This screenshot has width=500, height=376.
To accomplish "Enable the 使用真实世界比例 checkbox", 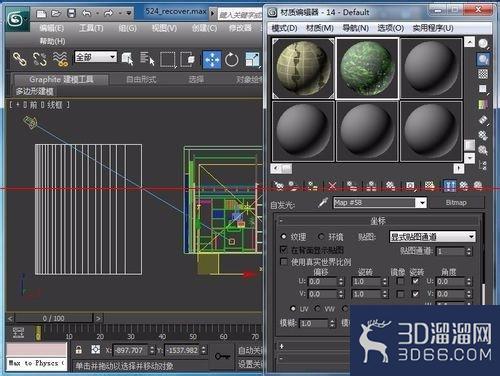I will point(284,262).
